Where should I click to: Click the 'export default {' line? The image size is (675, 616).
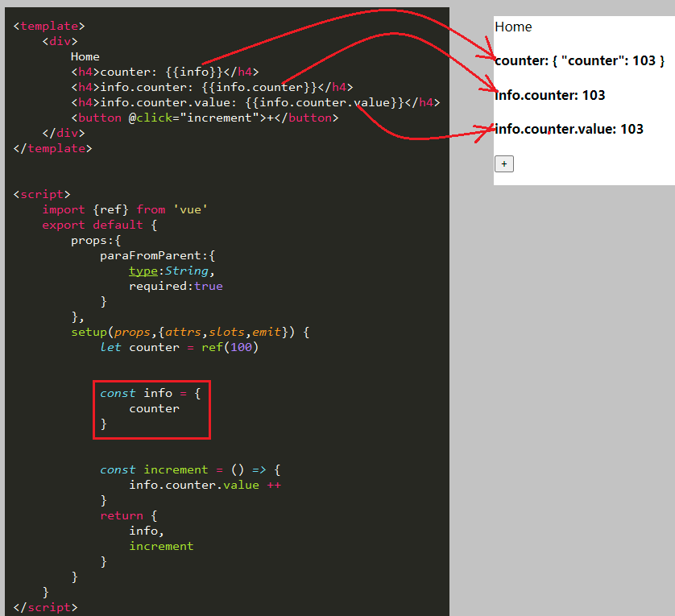(99, 225)
